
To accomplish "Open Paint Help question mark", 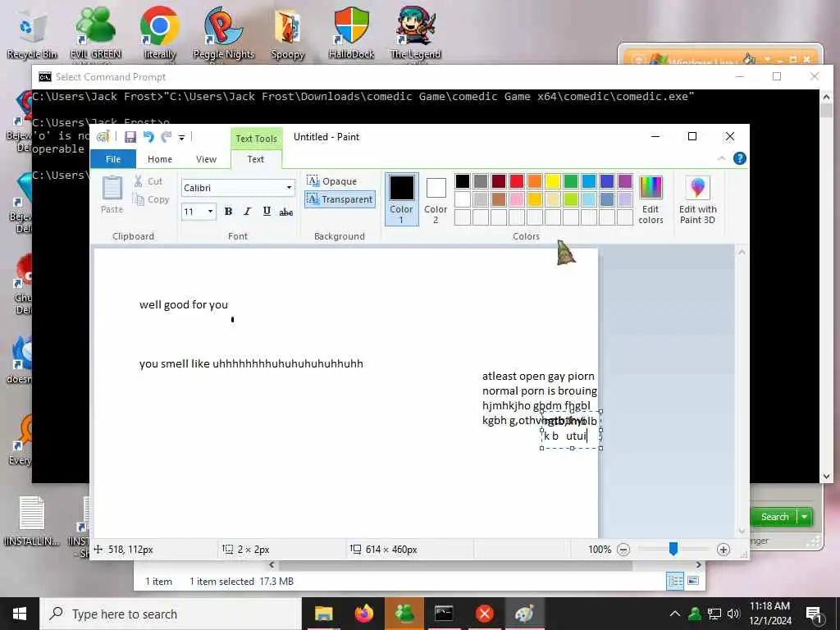I will (x=739, y=158).
